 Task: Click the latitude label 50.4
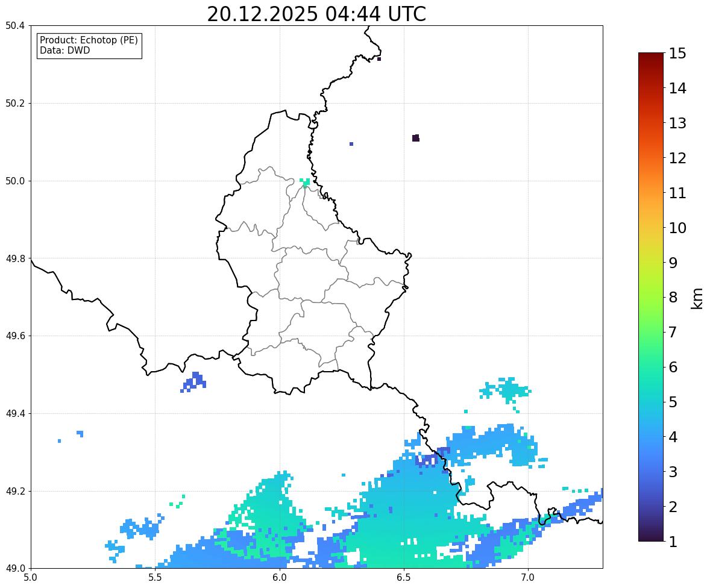(x=15, y=26)
